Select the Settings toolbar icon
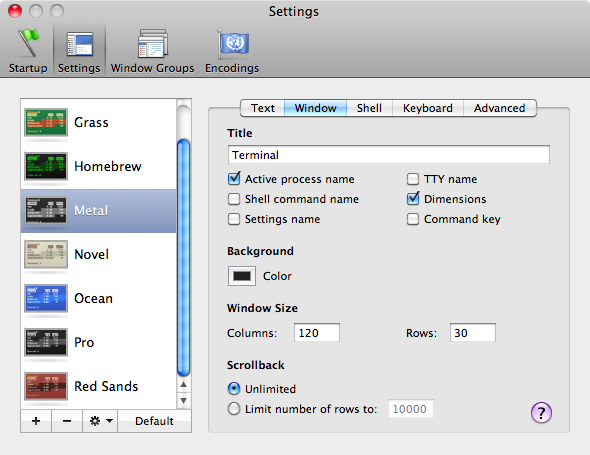Screen dimensions: 590x455 click(x=79, y=51)
